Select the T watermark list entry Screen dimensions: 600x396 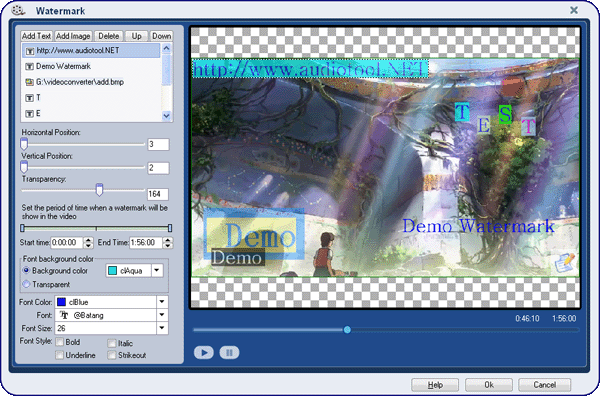91,98
